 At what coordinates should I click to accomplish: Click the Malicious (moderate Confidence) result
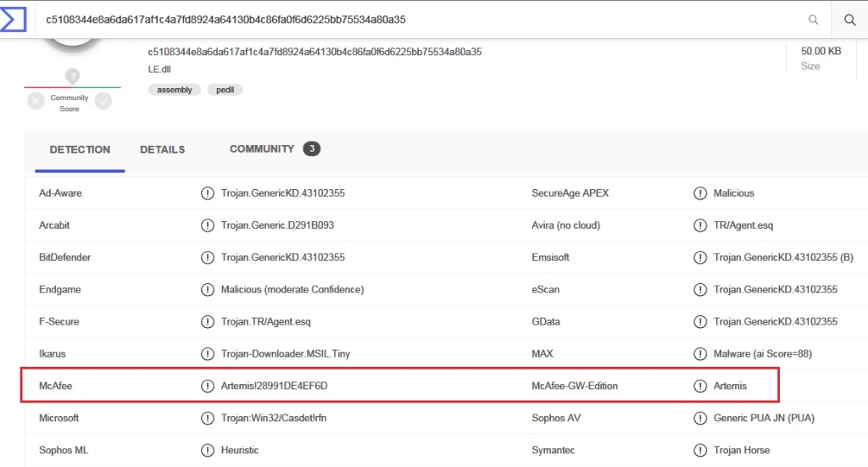coord(292,289)
